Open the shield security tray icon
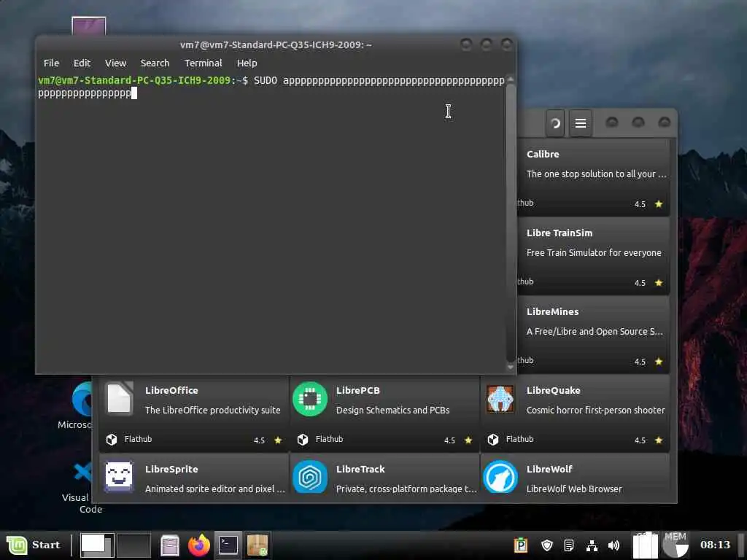The width and height of the screenshot is (747, 560). [x=547, y=545]
